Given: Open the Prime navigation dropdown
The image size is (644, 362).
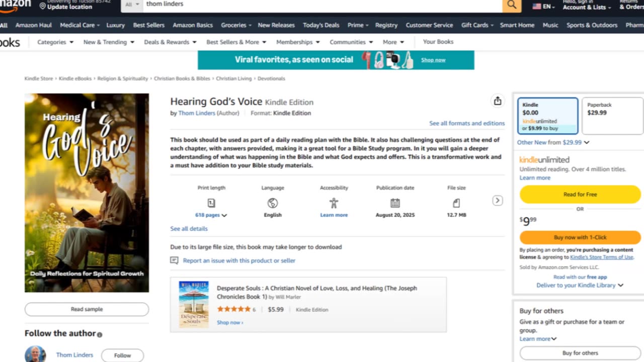Looking at the screenshot, I should (358, 25).
